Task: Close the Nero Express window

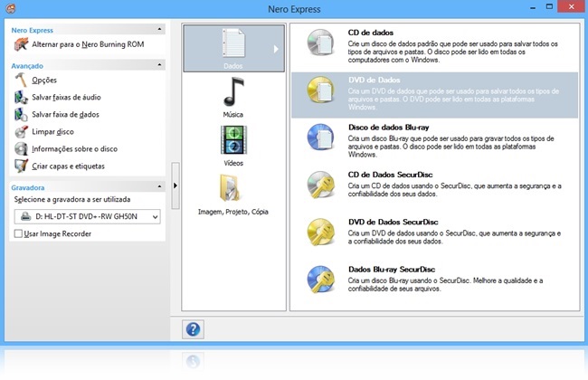Action: coord(571,6)
